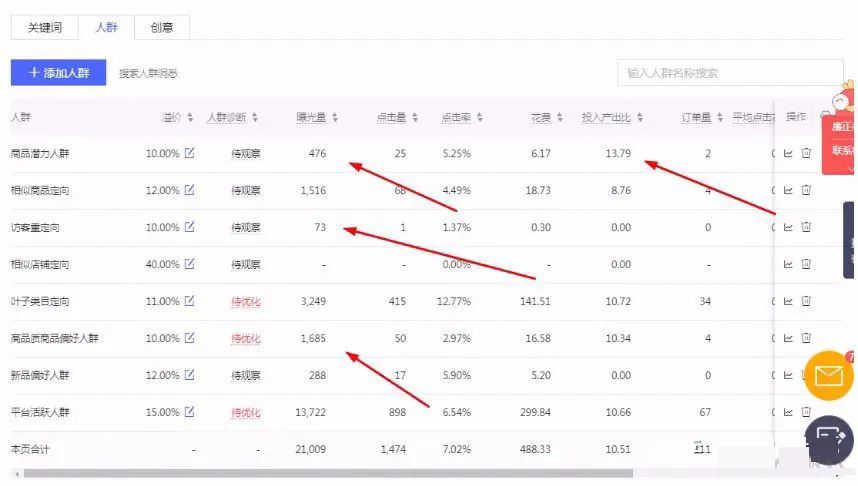Click the 操作 column header

point(796,117)
